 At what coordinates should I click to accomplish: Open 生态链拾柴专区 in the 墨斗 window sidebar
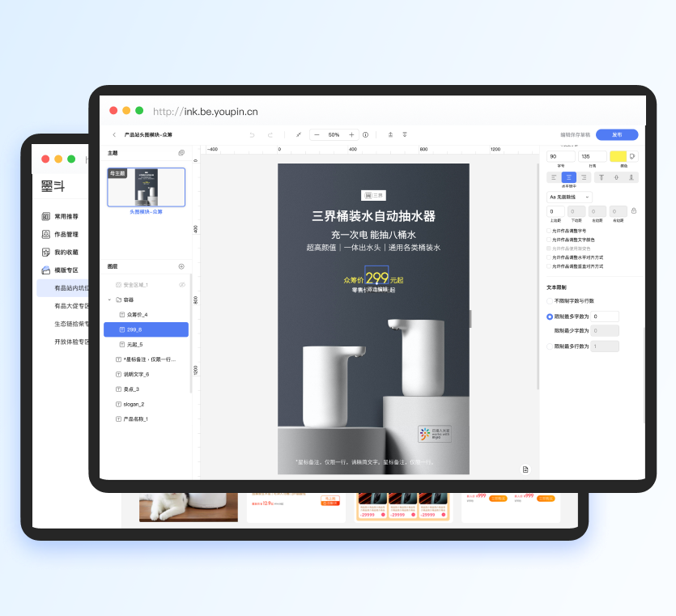point(71,324)
